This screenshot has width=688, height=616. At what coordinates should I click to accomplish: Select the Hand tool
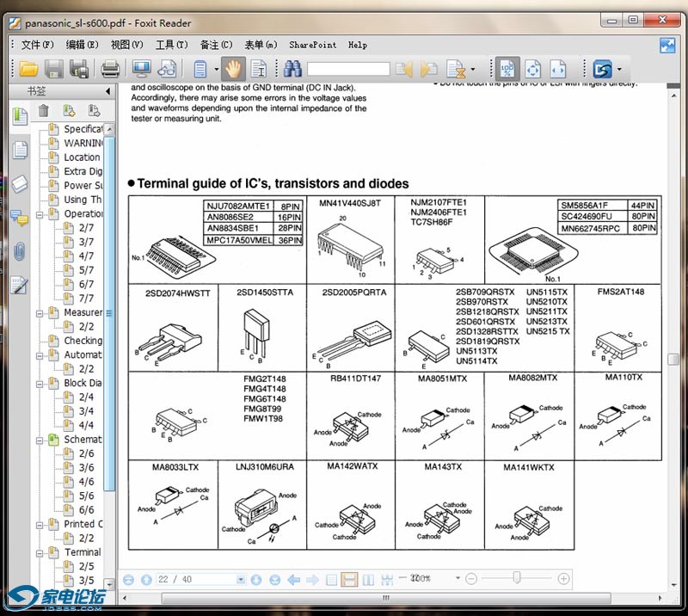pyautogui.click(x=233, y=69)
